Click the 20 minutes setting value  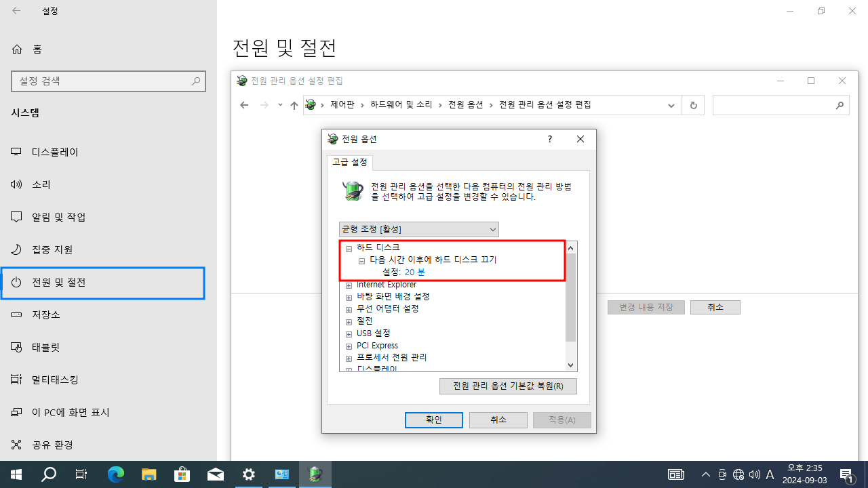pyautogui.click(x=415, y=272)
